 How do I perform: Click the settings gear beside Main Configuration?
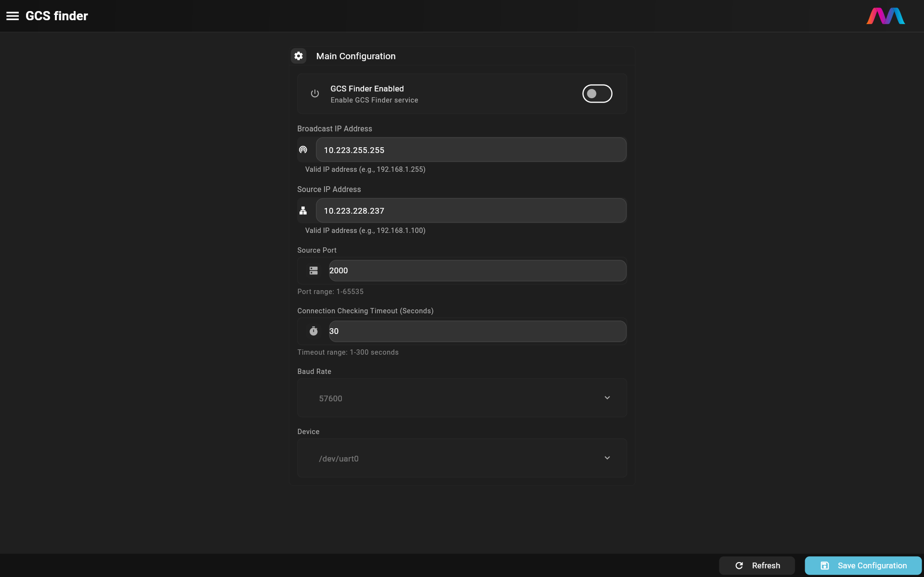pyautogui.click(x=299, y=56)
